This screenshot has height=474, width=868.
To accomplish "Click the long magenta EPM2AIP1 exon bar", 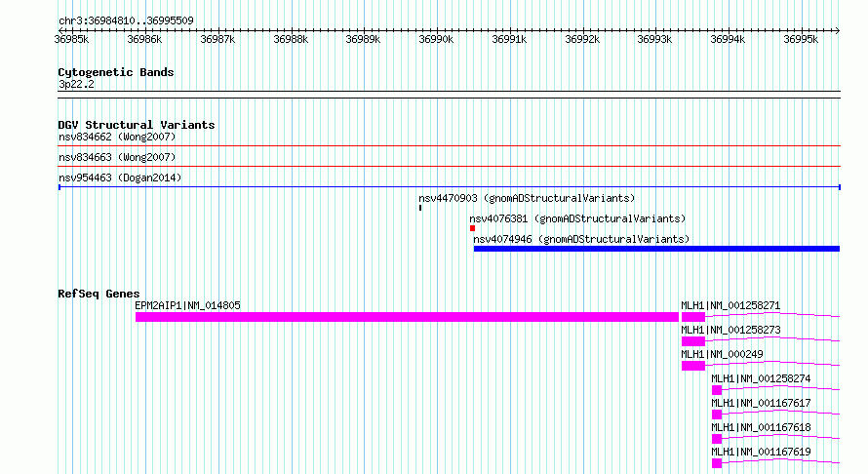I will (407, 317).
